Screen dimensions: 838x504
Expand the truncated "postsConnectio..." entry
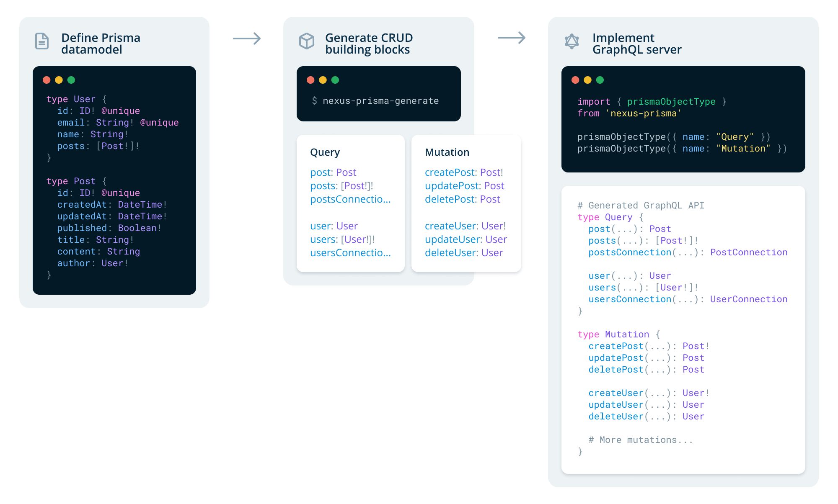[350, 200]
